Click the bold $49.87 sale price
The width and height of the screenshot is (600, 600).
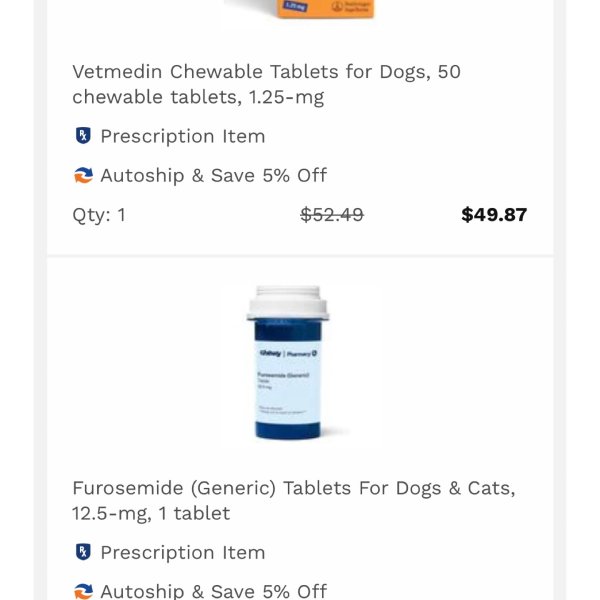pyautogui.click(x=494, y=214)
